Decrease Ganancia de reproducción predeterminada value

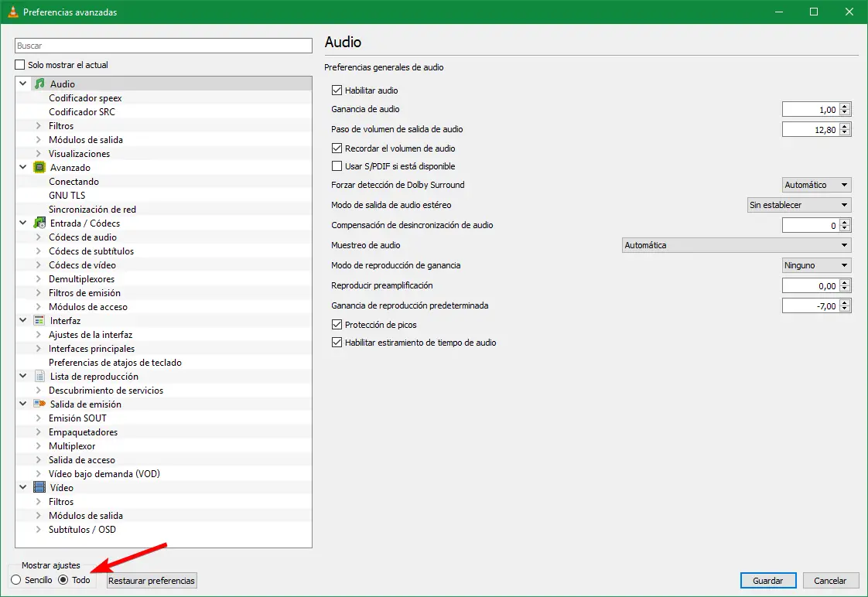pos(845,309)
